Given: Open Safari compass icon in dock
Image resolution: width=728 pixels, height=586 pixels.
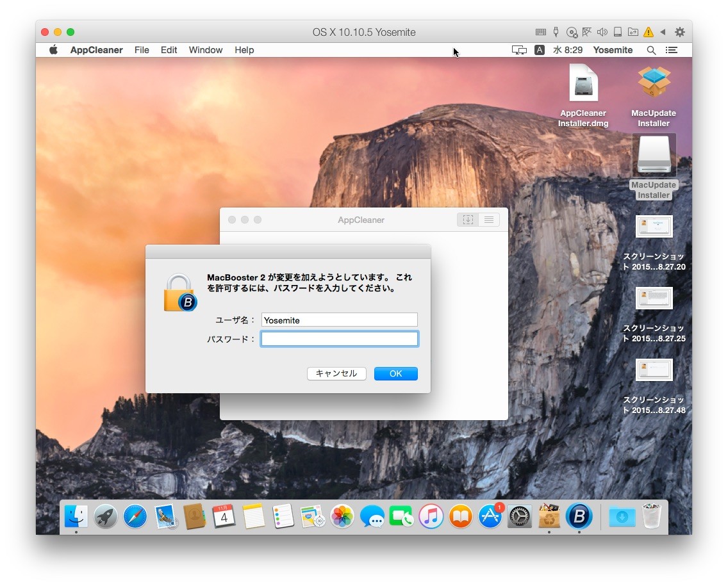Looking at the screenshot, I should coord(135,516).
